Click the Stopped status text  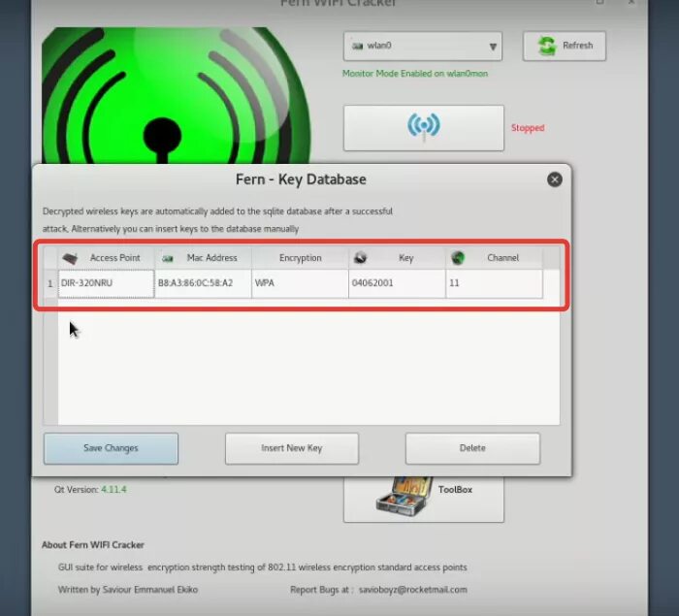pos(528,128)
